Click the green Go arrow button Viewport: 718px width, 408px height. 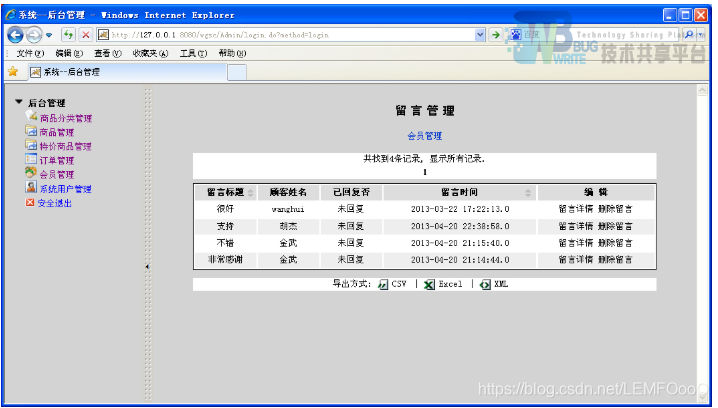tap(495, 35)
